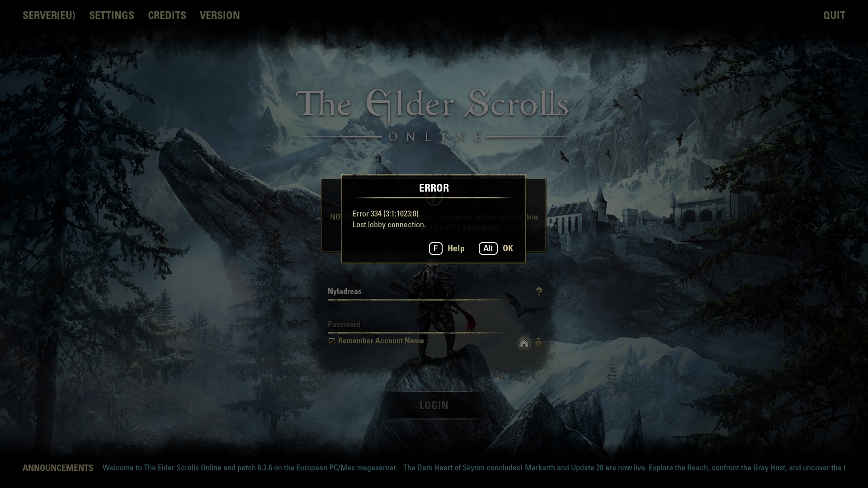Click the VERSION label to expand info

[219, 15]
